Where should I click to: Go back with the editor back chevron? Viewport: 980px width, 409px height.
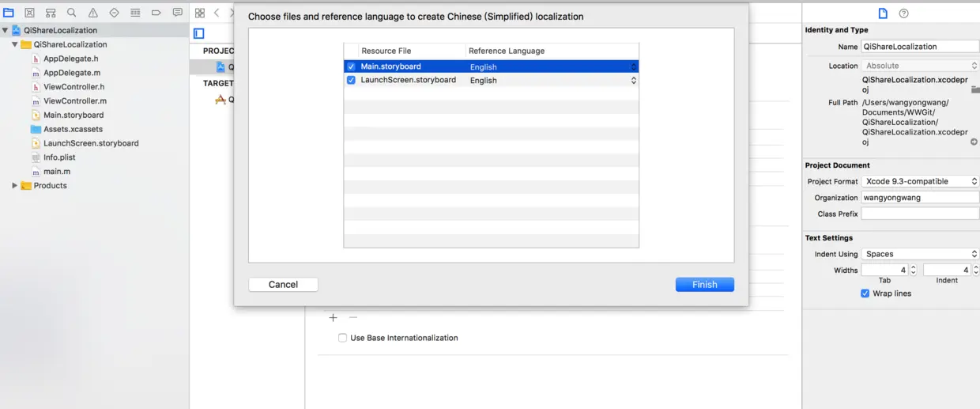217,13
